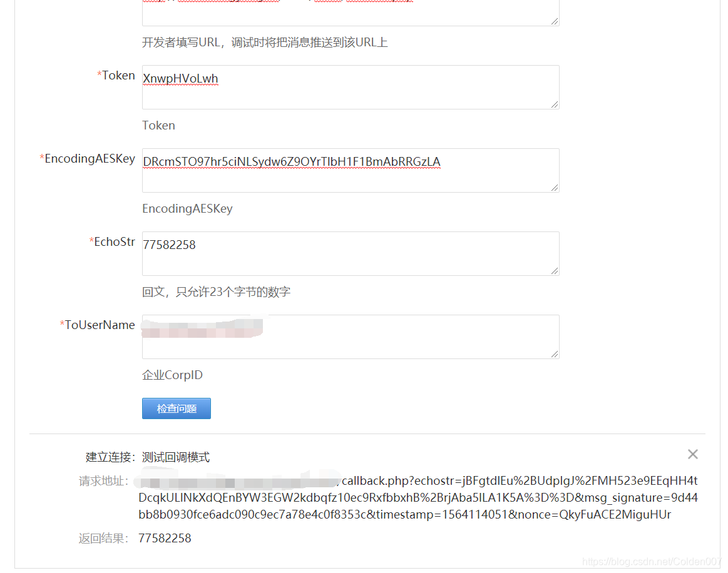This screenshot has width=728, height=573.
Task: Close the 建立连接 result panel
Action: pos(693,454)
